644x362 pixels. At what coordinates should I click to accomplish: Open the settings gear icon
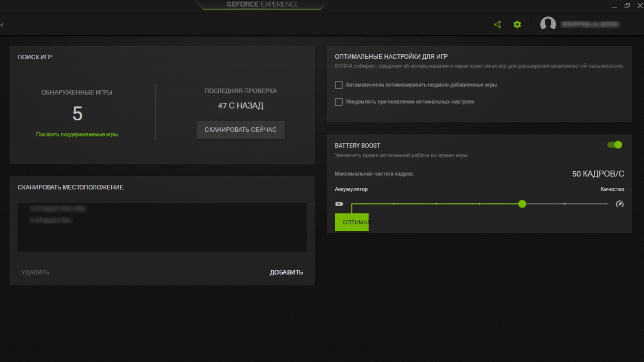(517, 24)
